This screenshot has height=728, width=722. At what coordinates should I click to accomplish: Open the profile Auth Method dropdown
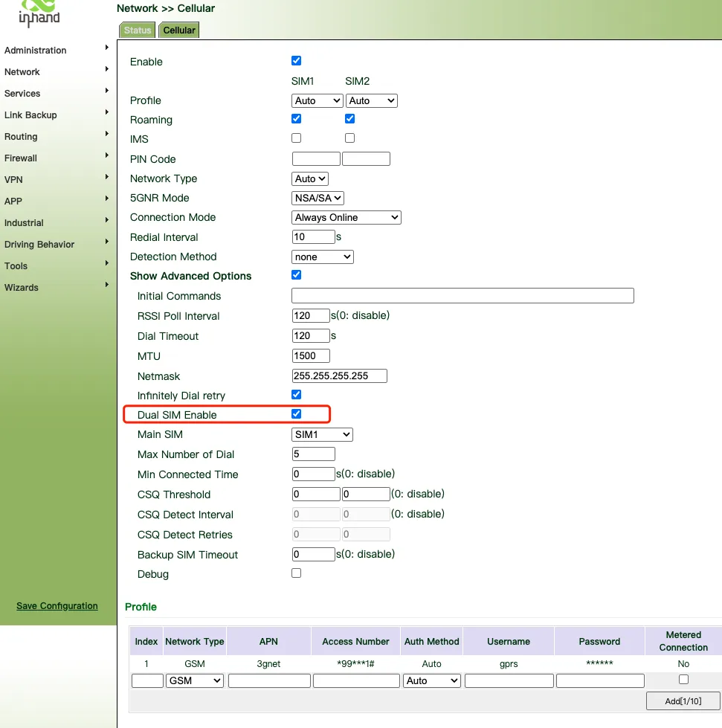432,680
